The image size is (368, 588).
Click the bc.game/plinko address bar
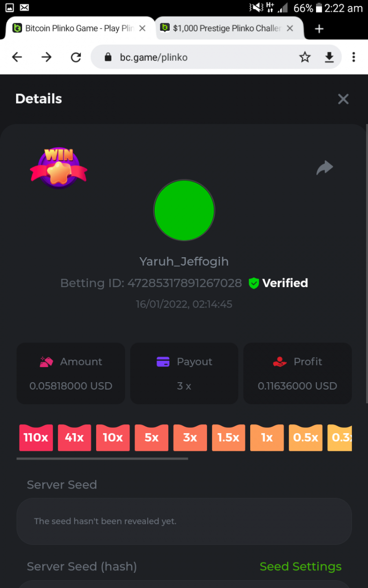click(x=194, y=57)
